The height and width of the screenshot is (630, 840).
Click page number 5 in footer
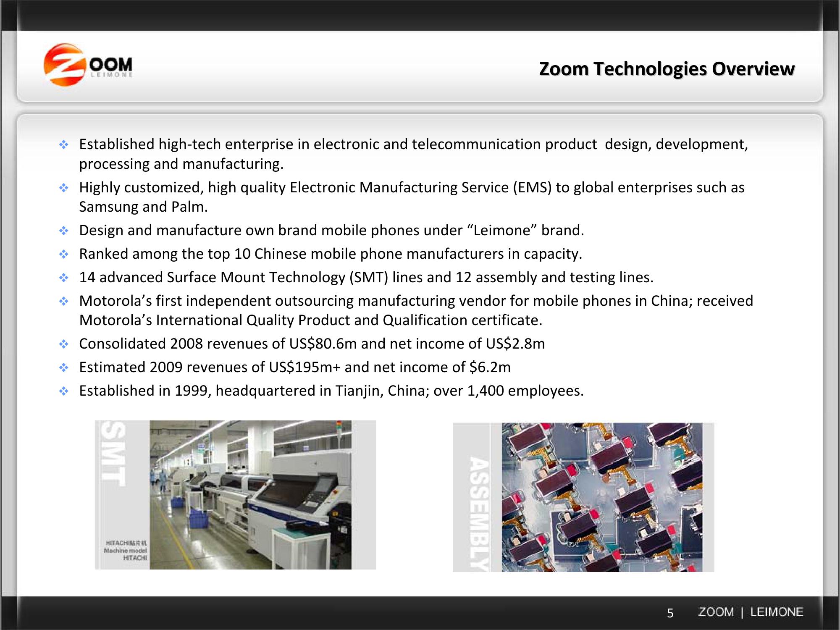pyautogui.click(x=670, y=613)
